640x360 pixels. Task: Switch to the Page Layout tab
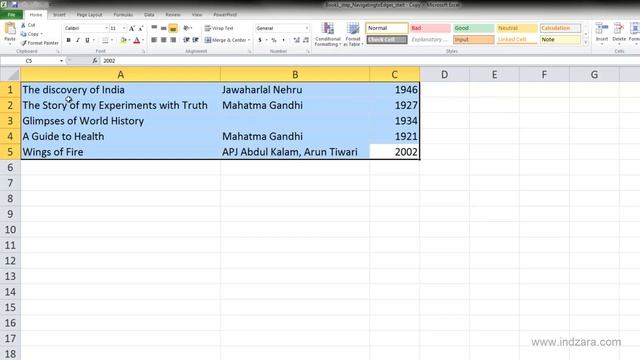tap(89, 15)
